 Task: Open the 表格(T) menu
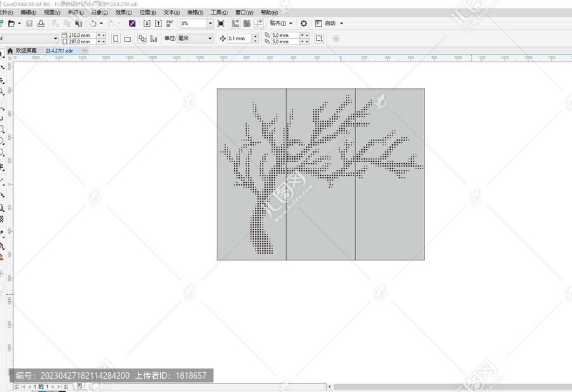point(195,13)
